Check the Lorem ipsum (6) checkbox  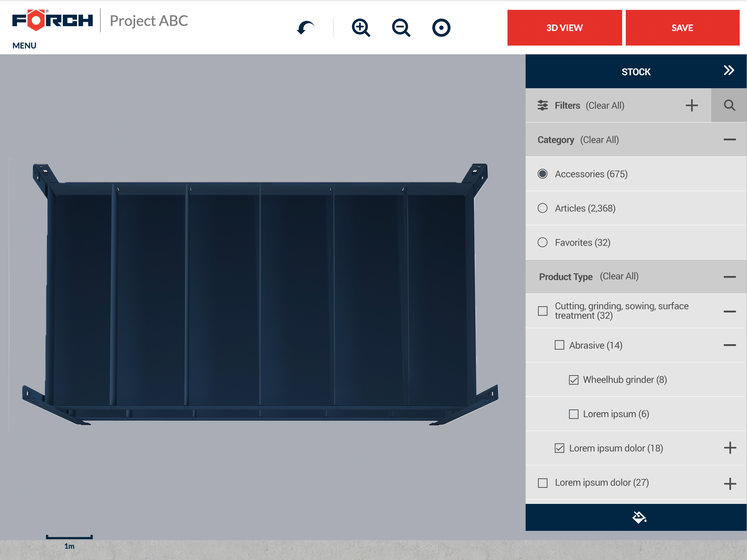coord(573,414)
